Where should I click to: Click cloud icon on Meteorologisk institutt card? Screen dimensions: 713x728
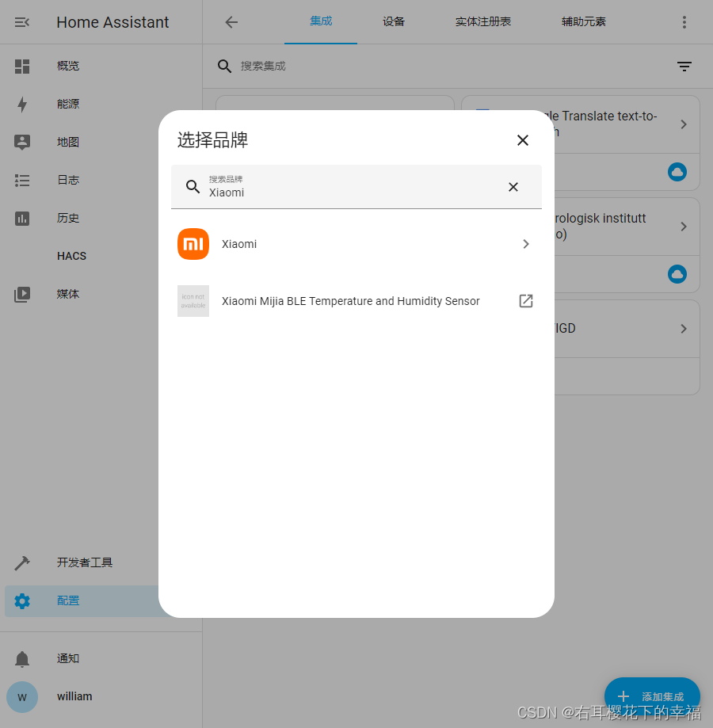tap(677, 274)
